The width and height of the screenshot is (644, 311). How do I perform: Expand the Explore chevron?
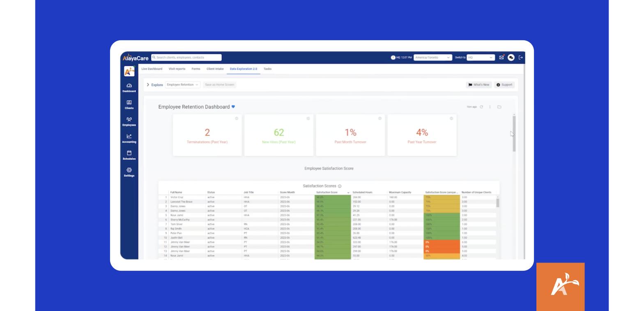(x=148, y=85)
